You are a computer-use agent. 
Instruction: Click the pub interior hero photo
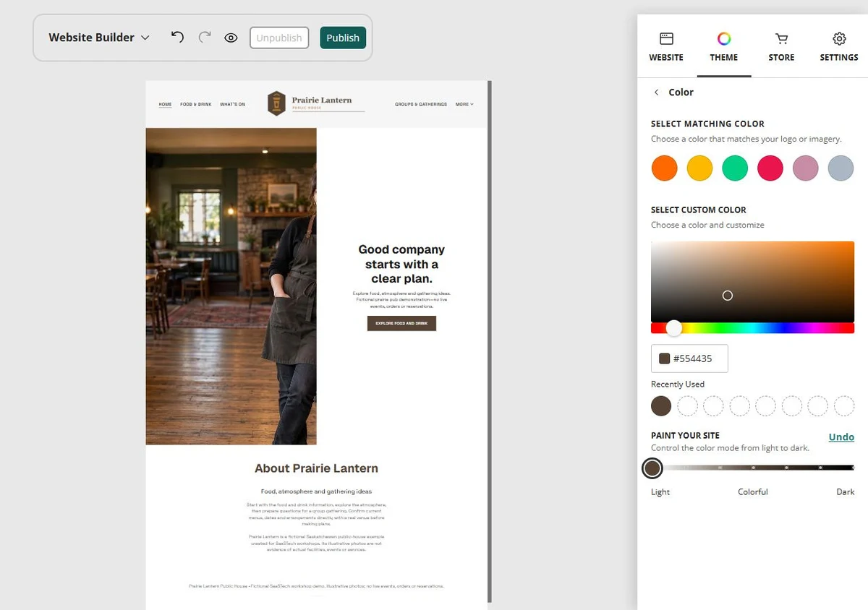tap(231, 286)
